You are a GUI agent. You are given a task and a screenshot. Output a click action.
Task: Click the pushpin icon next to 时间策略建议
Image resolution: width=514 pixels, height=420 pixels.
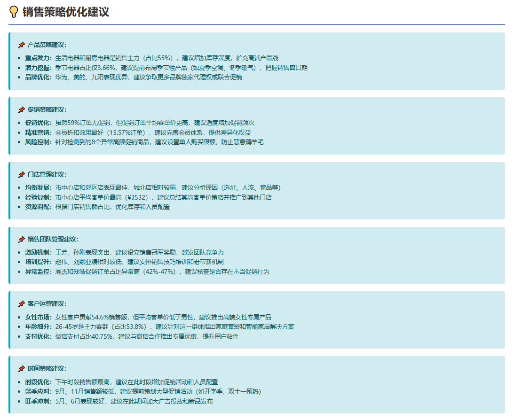[x=21, y=369]
